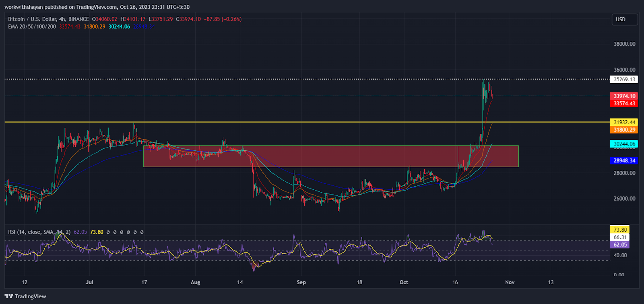
Task: Click the 38000.00 level on price axis
Action: coord(624,44)
